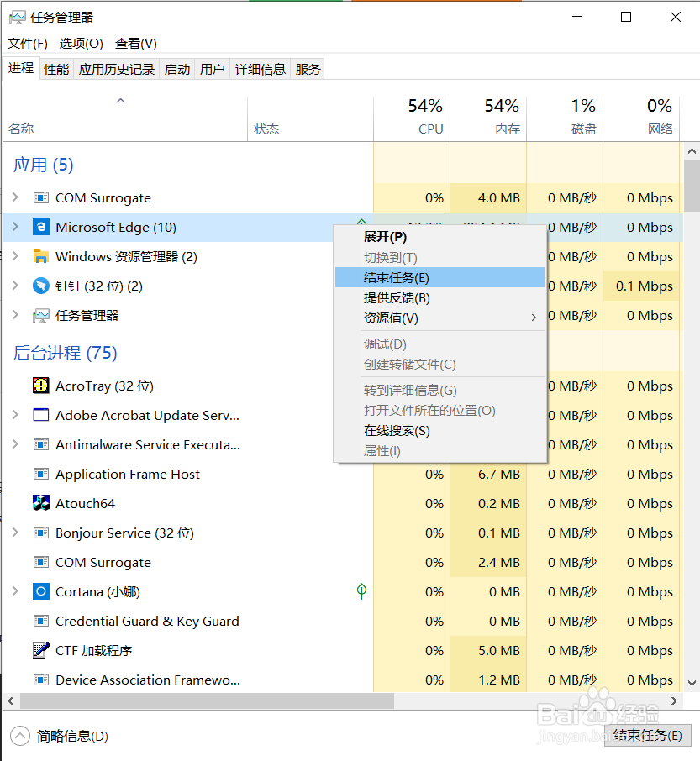
Task: Click the Bonjour Service icon
Action: pyautogui.click(x=41, y=533)
